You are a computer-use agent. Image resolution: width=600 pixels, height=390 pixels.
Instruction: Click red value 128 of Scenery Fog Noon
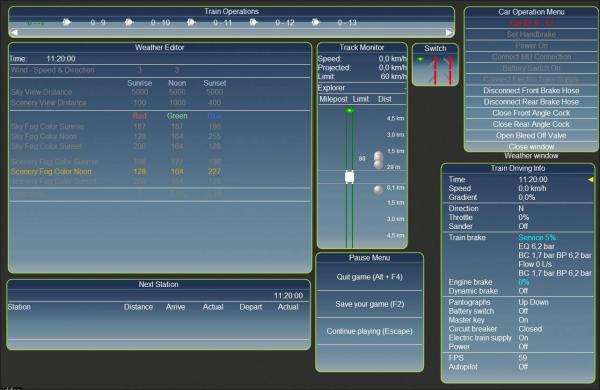tap(140, 171)
